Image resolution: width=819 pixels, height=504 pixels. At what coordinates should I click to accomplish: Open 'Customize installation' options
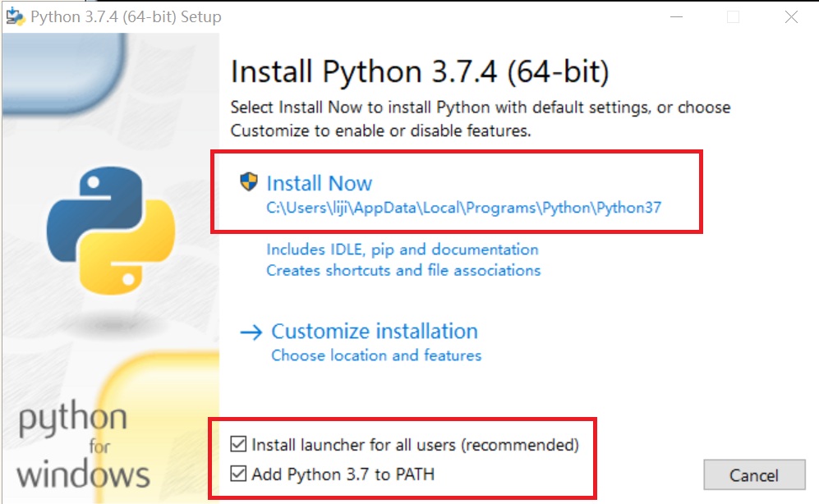(x=375, y=332)
